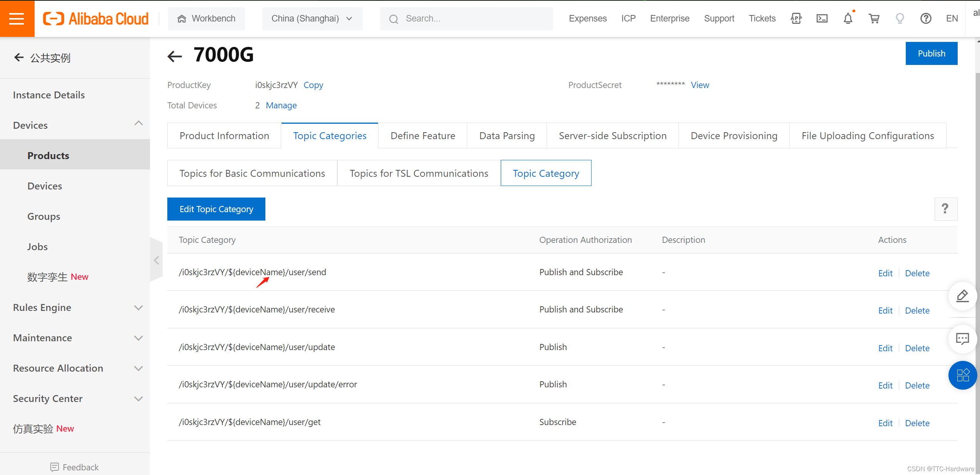Click the lightbulb tips icon
Image resolution: width=980 pixels, height=475 pixels.
(x=900, y=18)
